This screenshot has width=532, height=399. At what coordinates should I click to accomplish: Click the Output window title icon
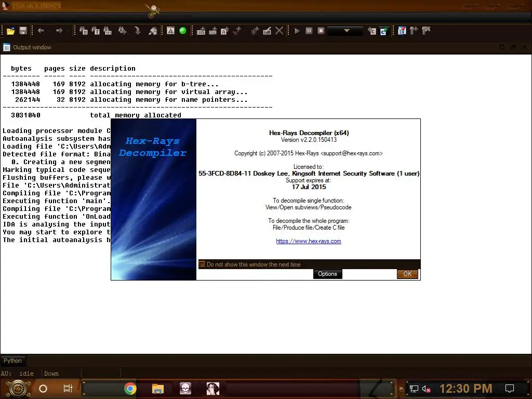click(6, 47)
